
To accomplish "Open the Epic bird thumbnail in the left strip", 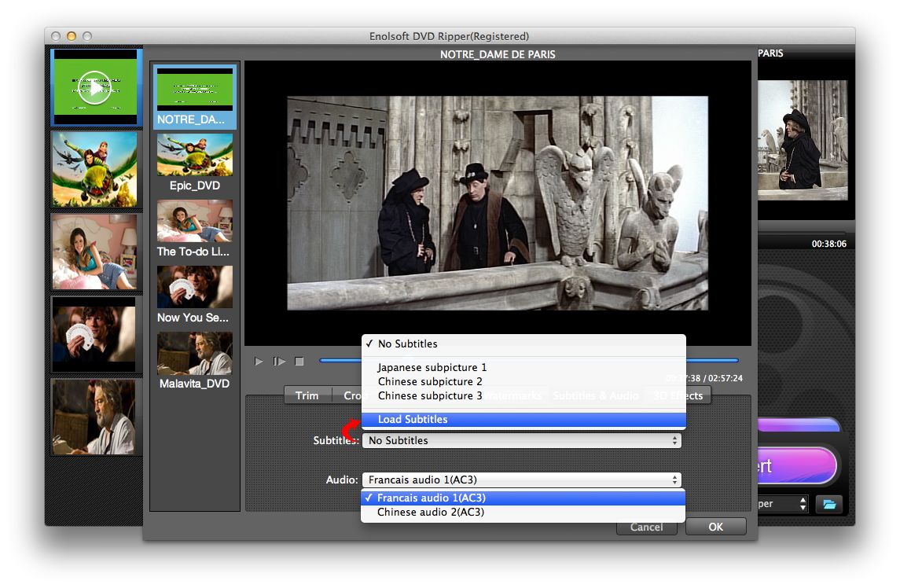I will pos(94,169).
